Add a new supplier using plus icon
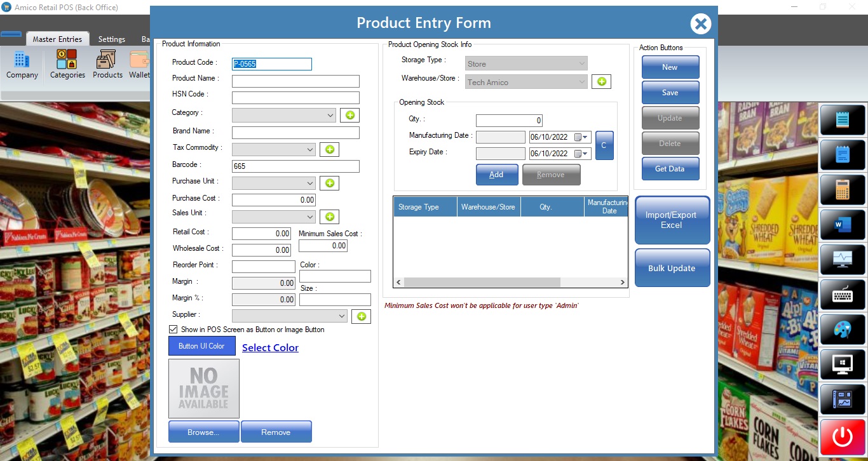This screenshot has height=461, width=868. click(361, 316)
